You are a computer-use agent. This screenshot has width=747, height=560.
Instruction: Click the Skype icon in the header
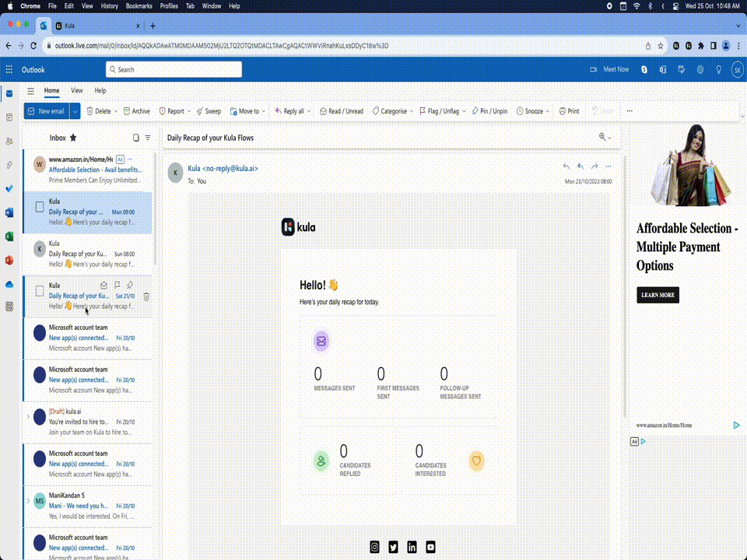tap(644, 69)
